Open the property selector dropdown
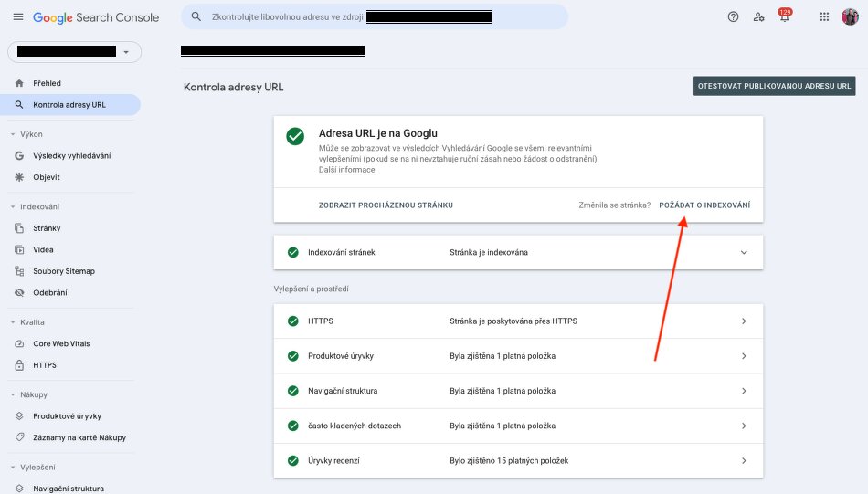The height and width of the screenshot is (494, 868). (74, 52)
